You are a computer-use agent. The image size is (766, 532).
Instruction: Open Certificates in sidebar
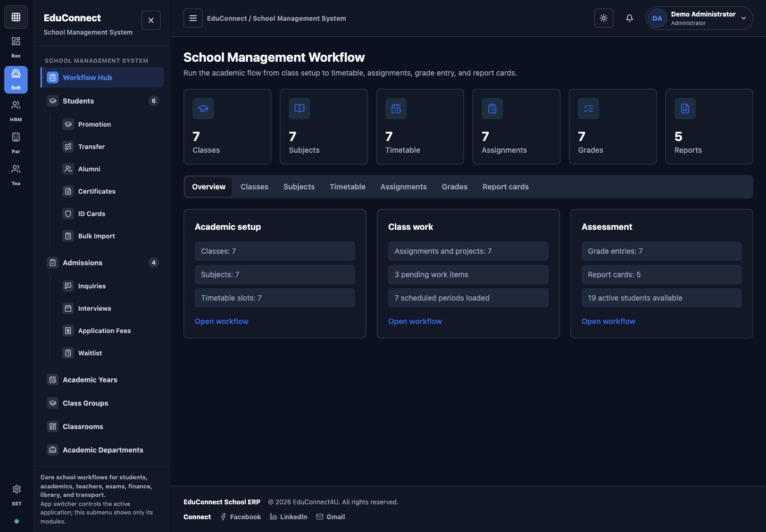click(110, 192)
